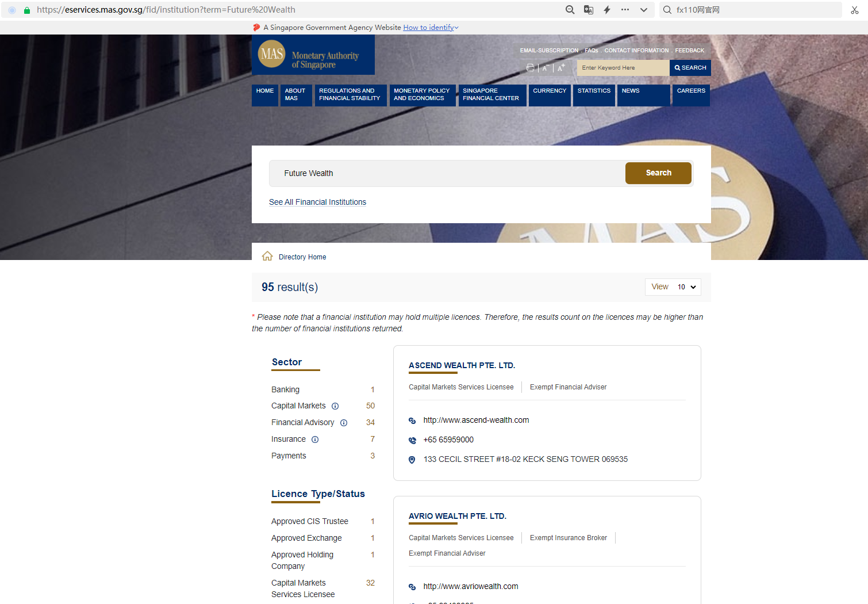Open Singapore Financial Center menu
This screenshot has width=868, height=604.
492,95
